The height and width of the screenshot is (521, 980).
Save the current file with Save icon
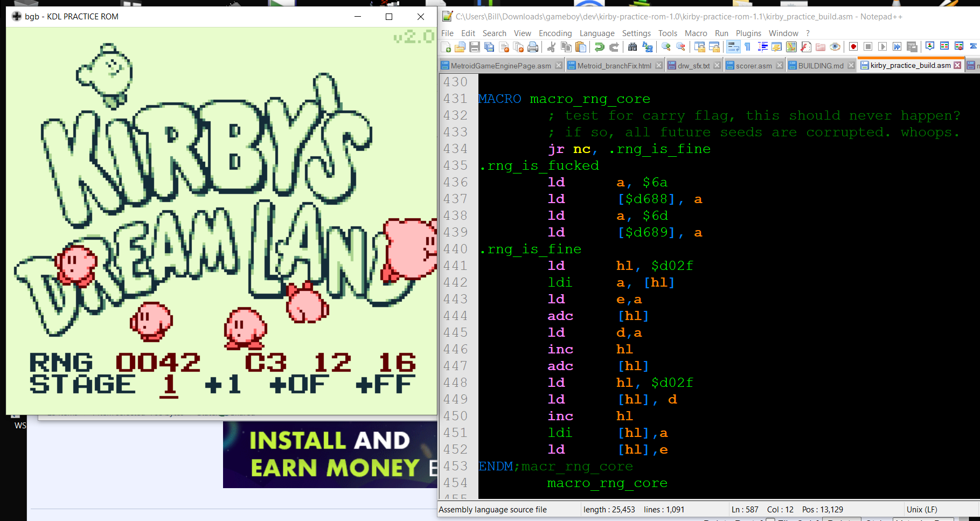click(x=475, y=47)
